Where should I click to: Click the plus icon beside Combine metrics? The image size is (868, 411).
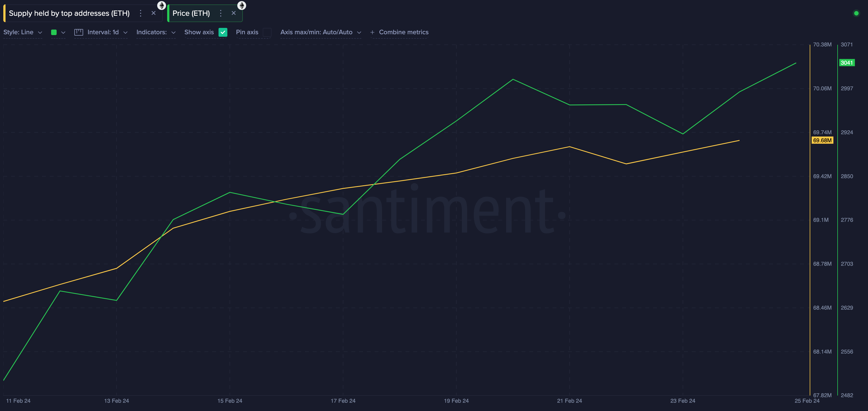(372, 32)
